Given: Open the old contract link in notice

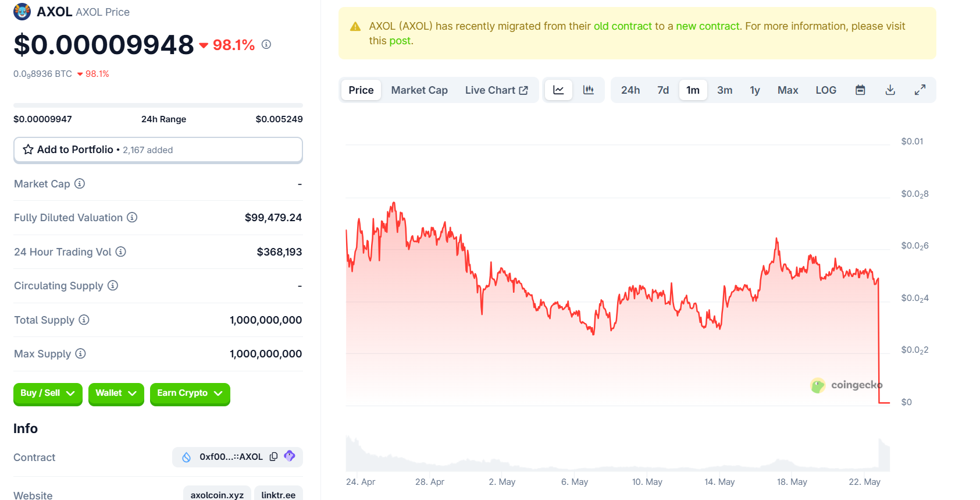Looking at the screenshot, I should point(622,26).
